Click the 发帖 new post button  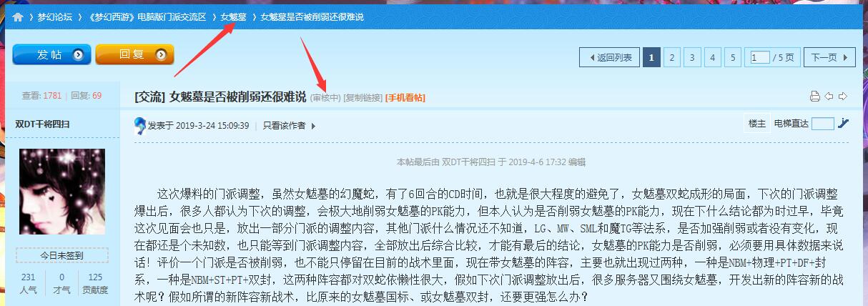(51, 54)
